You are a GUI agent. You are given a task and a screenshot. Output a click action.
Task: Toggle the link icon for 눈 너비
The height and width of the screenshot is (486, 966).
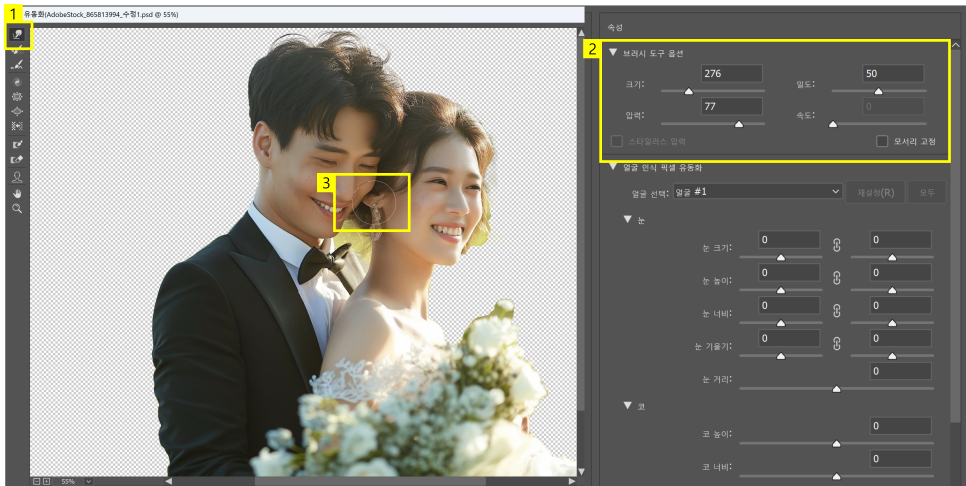(x=837, y=310)
